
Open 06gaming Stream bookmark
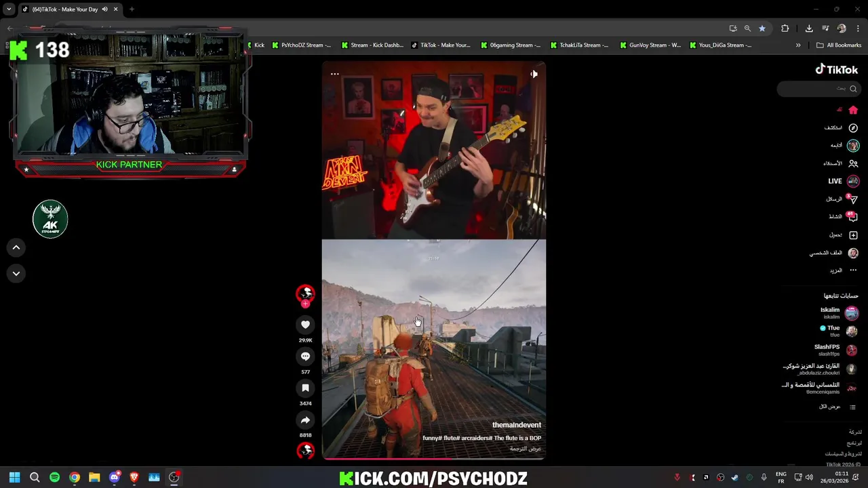tap(511, 45)
